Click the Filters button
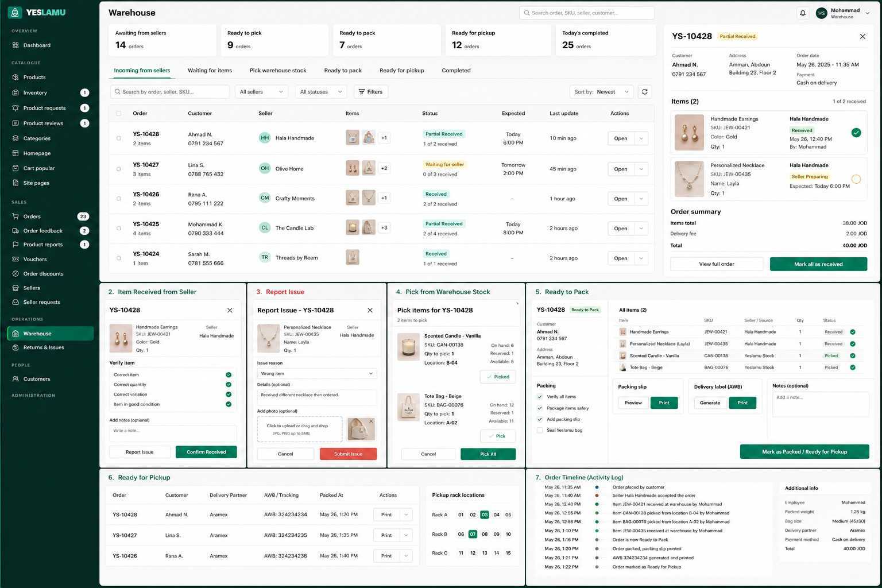 (x=371, y=92)
